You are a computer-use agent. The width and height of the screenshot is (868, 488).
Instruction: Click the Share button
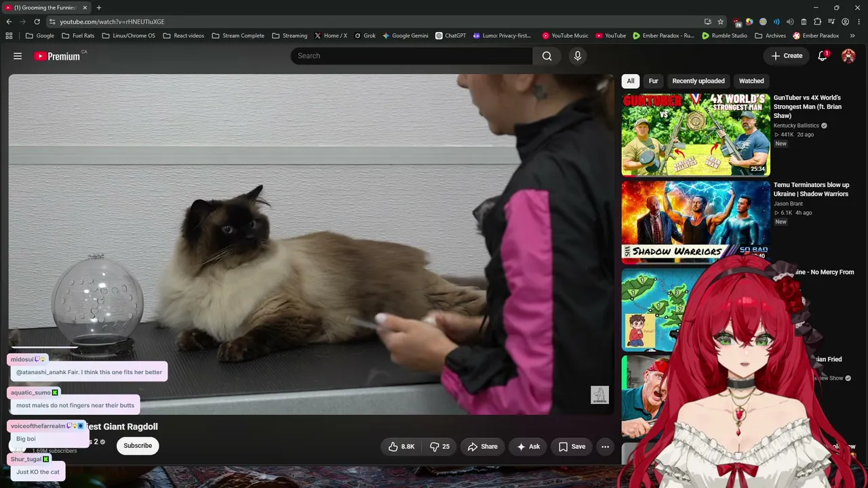click(x=483, y=447)
